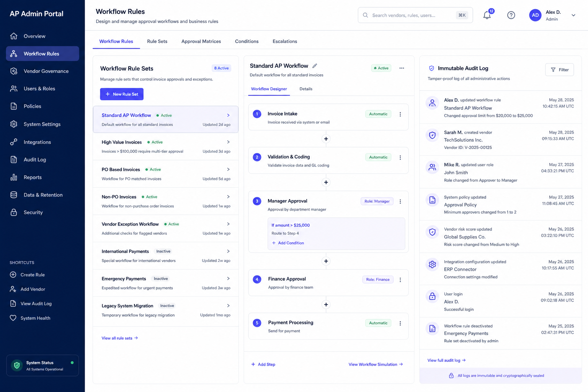
Task: Switch to the workflow Details tab
Action: [x=306, y=89]
